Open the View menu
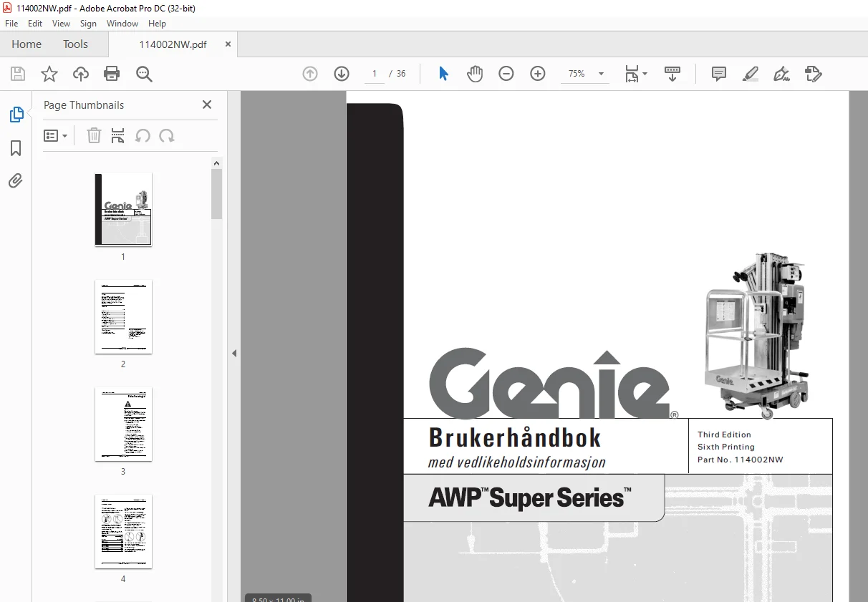The height and width of the screenshot is (602, 868). [61, 24]
